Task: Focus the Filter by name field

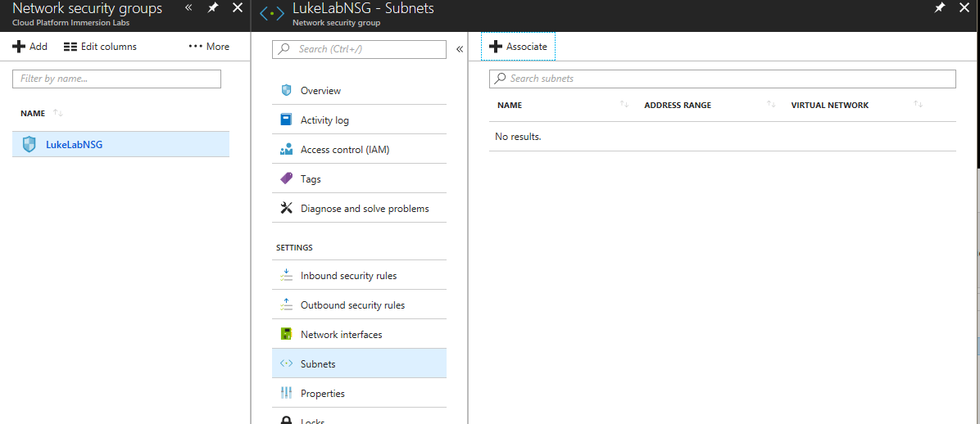Action: click(117, 79)
